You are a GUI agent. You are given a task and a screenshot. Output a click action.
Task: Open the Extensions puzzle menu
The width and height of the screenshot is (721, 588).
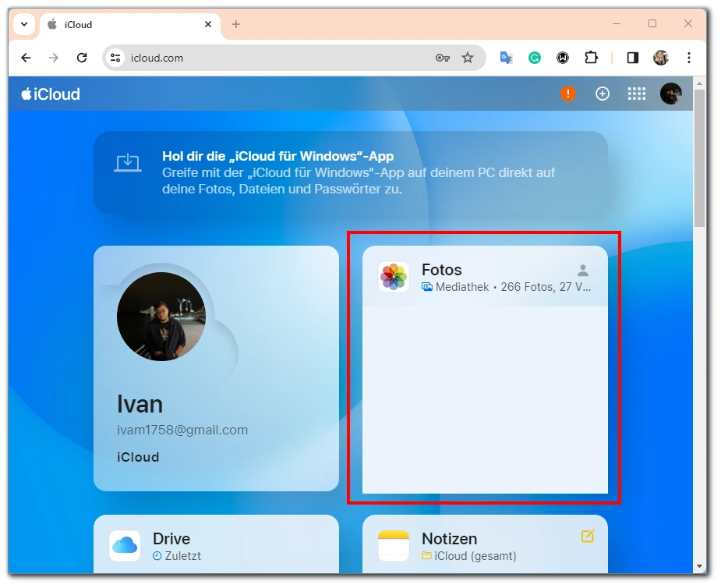[x=591, y=58]
